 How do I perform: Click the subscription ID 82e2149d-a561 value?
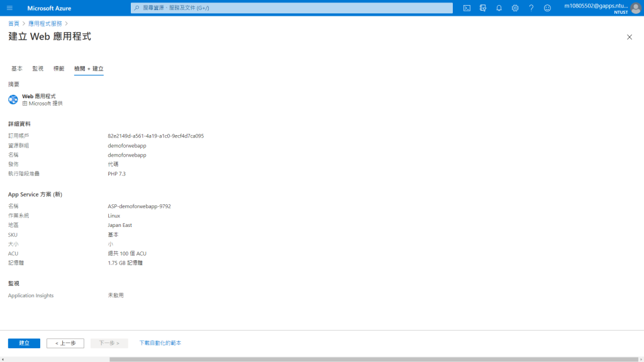click(x=156, y=136)
